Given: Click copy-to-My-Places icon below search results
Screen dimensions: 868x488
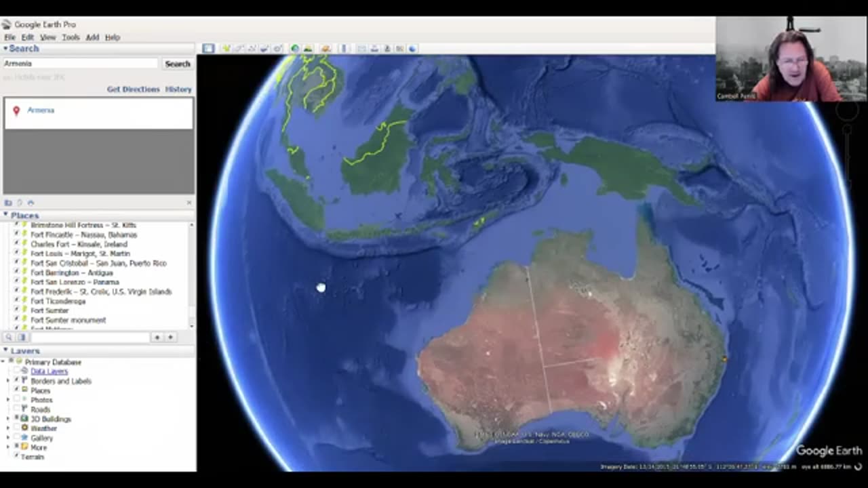Looking at the screenshot, I should pyautogui.click(x=9, y=203).
